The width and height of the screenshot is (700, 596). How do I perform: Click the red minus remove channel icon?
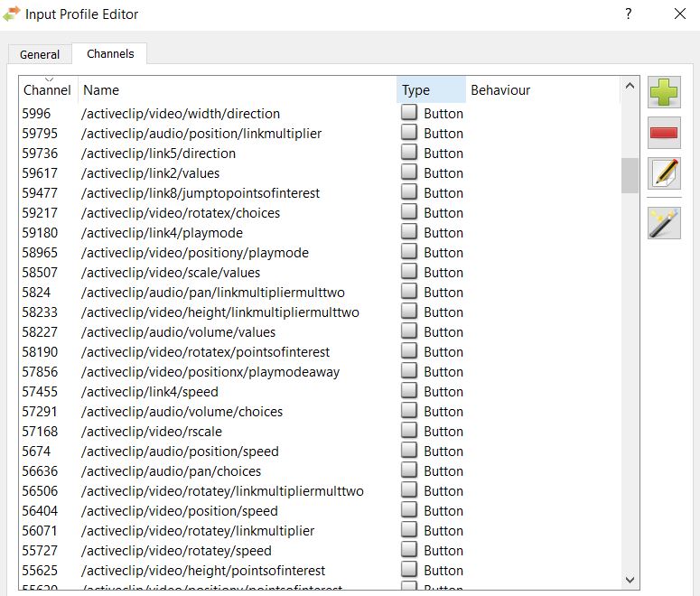coord(664,133)
